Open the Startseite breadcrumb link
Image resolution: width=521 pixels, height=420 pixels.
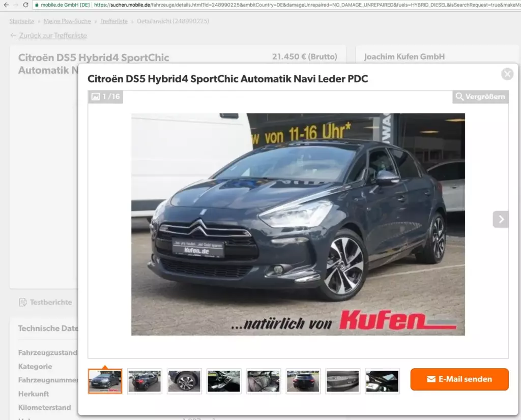pos(22,21)
